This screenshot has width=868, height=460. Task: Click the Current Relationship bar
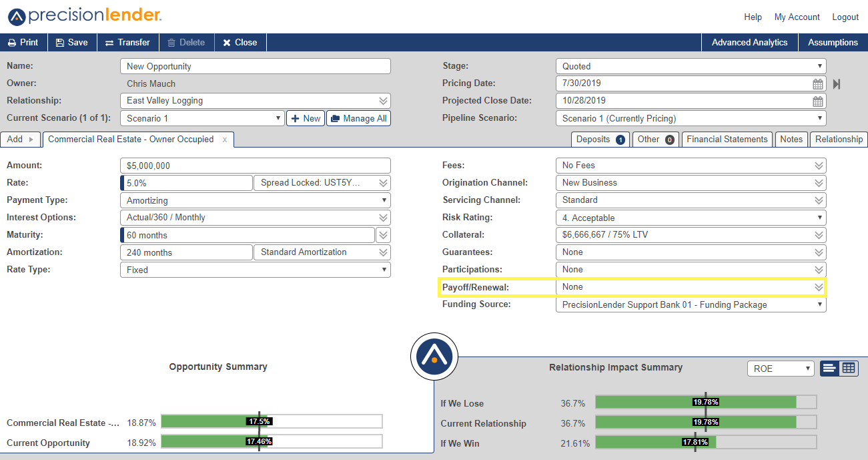click(706, 422)
